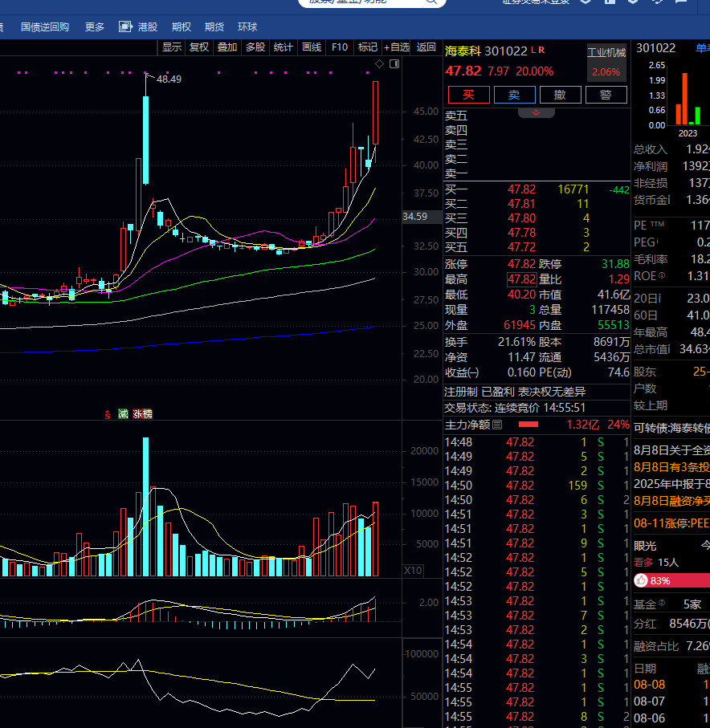710x728 pixels.
Task: Click the 主力净额 value 1.32亿
Action: (582, 425)
